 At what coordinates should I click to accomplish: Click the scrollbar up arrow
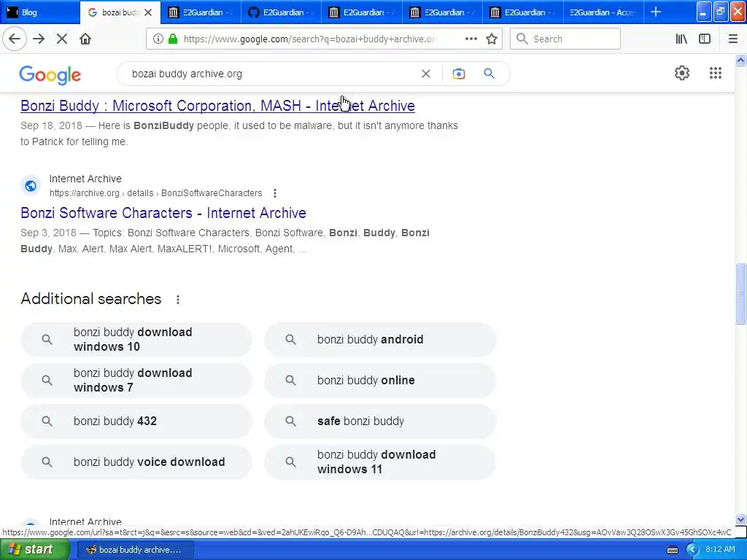click(740, 60)
